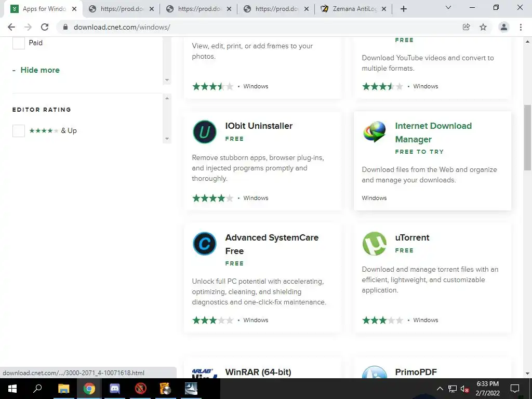This screenshot has height=399, width=532.
Task: Switch to the Zemana AntiLogger tab
Action: [354, 9]
